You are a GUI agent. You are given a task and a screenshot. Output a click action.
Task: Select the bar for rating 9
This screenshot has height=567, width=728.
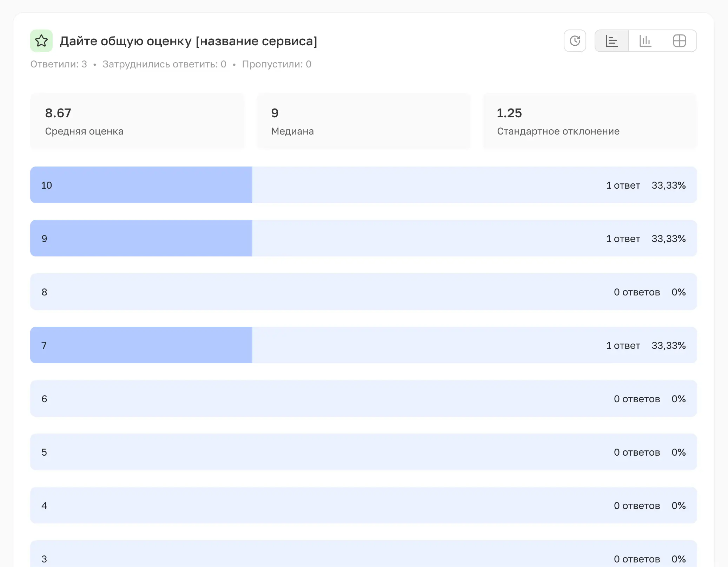pyautogui.click(x=363, y=238)
